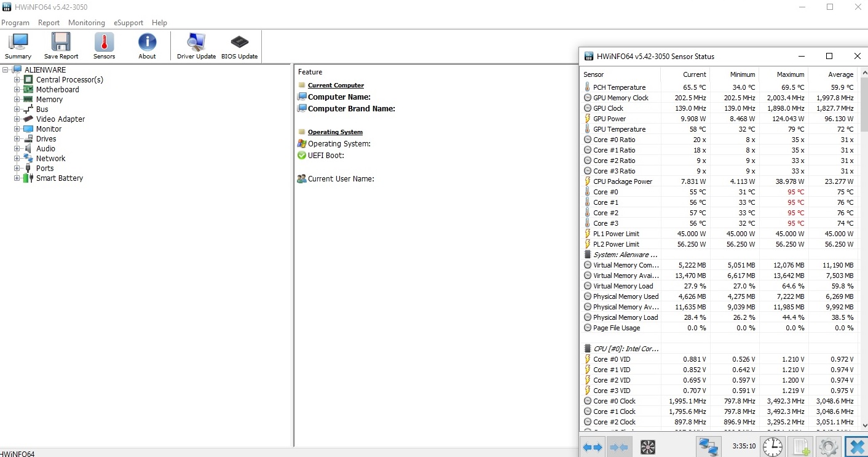Image resolution: width=868 pixels, height=457 pixels.
Task: Select the GPU Temperature sensor row
Action: coord(719,129)
